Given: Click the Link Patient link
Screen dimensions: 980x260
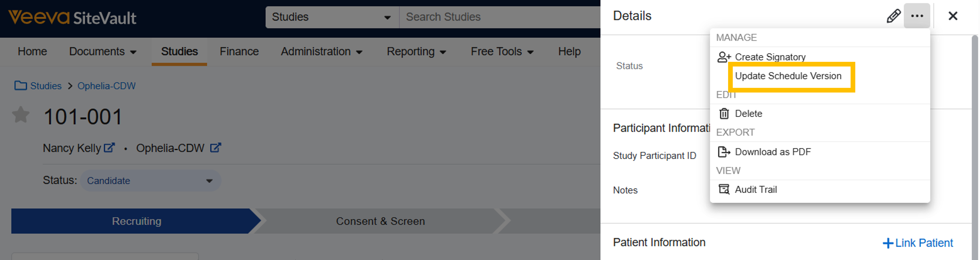Looking at the screenshot, I should click(x=918, y=242).
